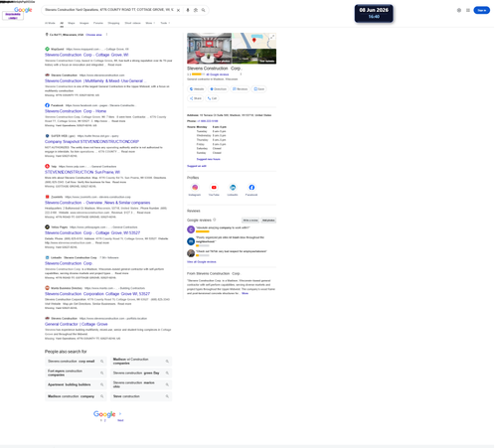The image size is (497, 448).
Task: Open General Contractor | Cottage Grove result
Action: [x=77, y=324]
